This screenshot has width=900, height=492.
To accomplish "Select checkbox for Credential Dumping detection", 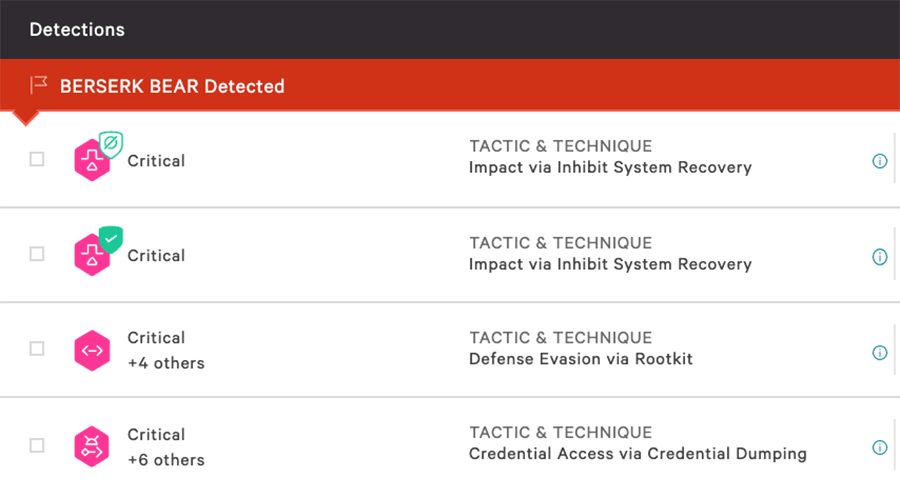I will click(x=37, y=445).
